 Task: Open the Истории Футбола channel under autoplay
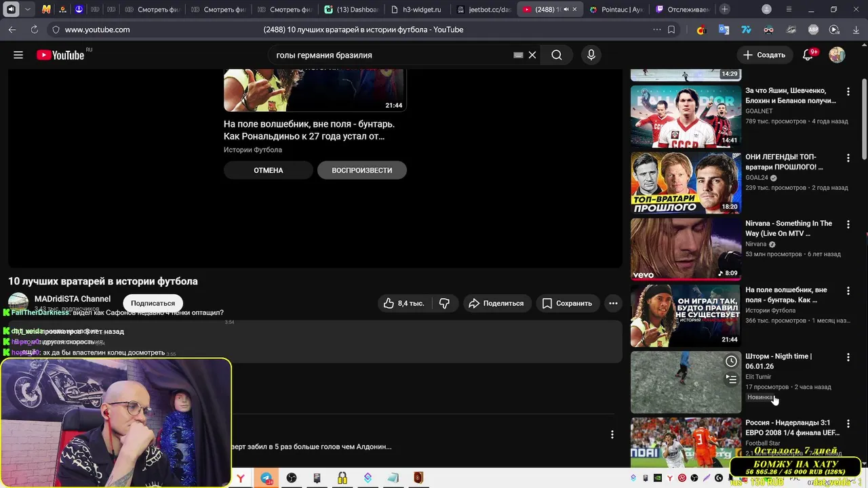tap(253, 150)
